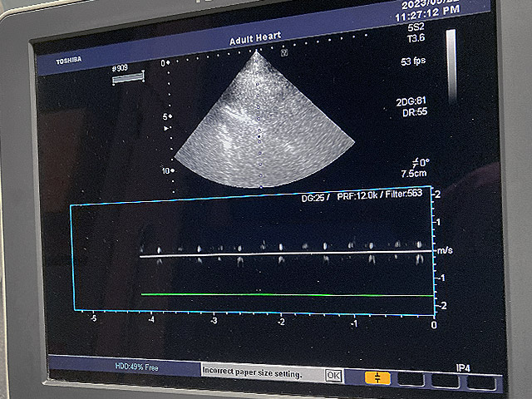This screenshot has width=532, height=399.
Task: Click the "2DG:81" gain value
Action: [411, 101]
